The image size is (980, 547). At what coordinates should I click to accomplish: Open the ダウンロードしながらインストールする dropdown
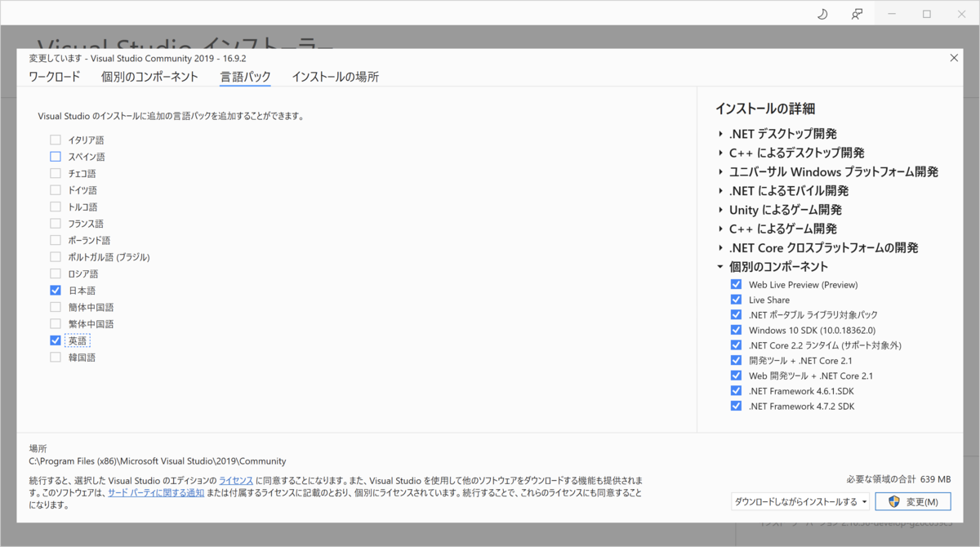(800, 501)
